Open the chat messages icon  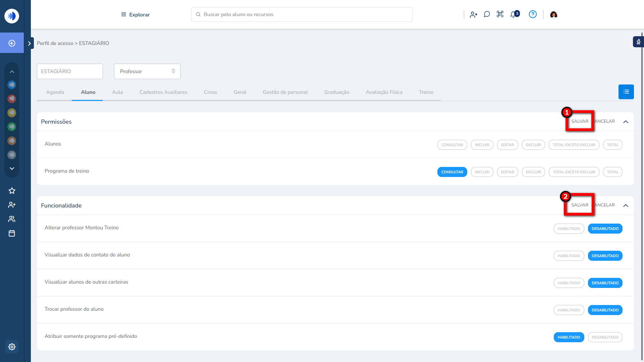coord(487,14)
